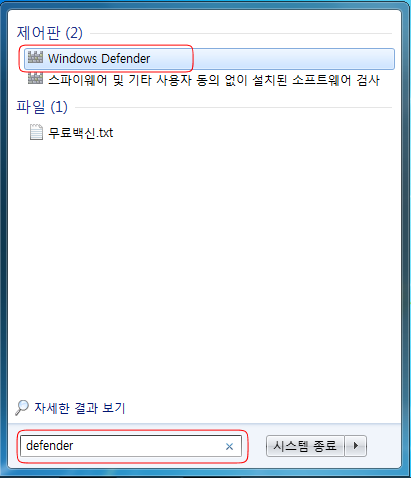Click the (2) count in 제어판 header
Image resolution: width=411 pixels, height=478 pixels.
click(74, 33)
